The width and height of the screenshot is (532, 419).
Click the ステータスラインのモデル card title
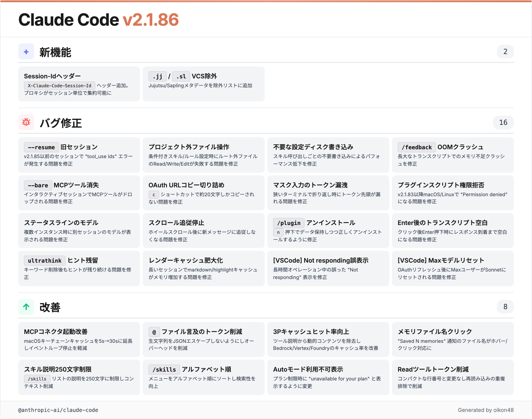(61, 223)
